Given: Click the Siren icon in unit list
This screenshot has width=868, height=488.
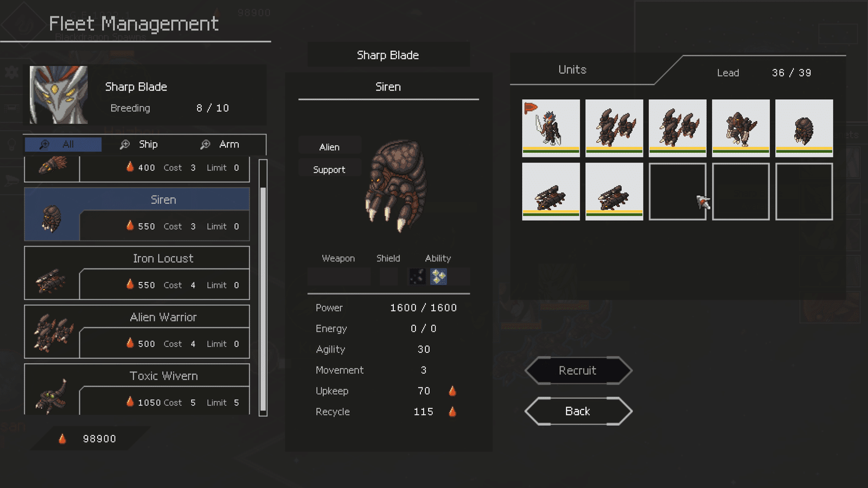Looking at the screenshot, I should click(x=52, y=219).
